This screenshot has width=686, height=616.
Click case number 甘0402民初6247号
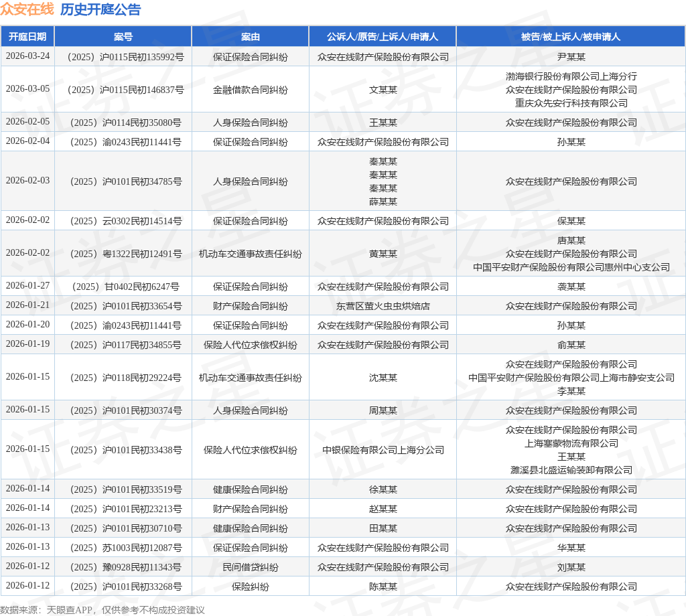[142, 287]
